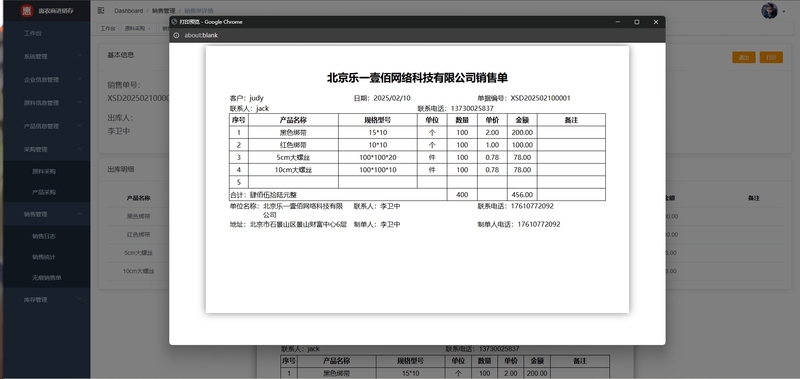Image resolution: width=800 pixels, height=379 pixels.
Task: Open the user avatar in top right
Action: pyautogui.click(x=769, y=11)
